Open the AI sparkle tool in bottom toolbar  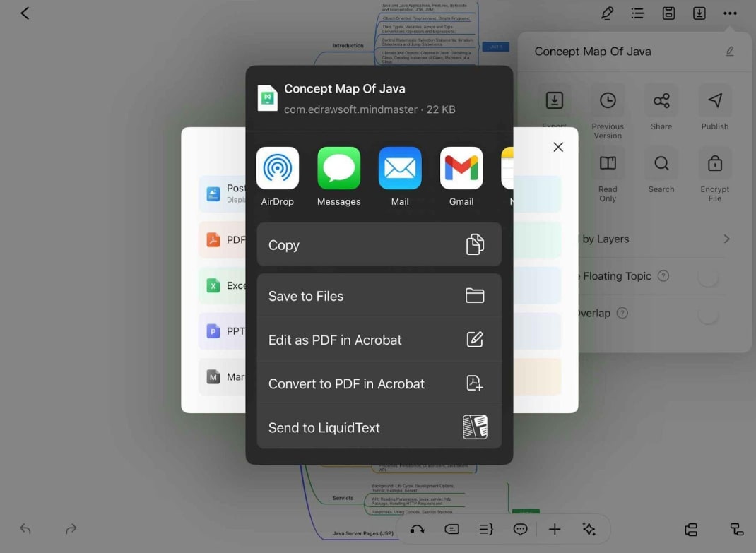click(589, 530)
